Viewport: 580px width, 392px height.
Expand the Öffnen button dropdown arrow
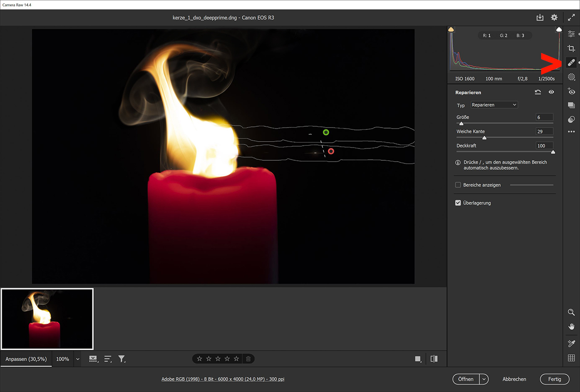point(484,379)
